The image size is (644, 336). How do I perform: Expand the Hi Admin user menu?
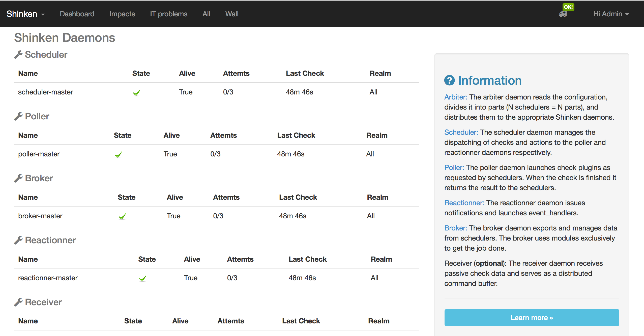pyautogui.click(x=611, y=14)
